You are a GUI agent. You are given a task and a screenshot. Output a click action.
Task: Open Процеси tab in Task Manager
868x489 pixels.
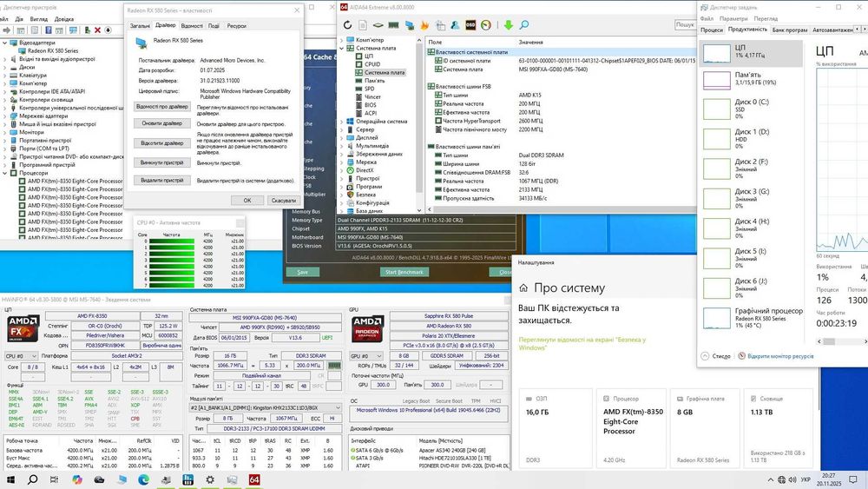pyautogui.click(x=712, y=30)
